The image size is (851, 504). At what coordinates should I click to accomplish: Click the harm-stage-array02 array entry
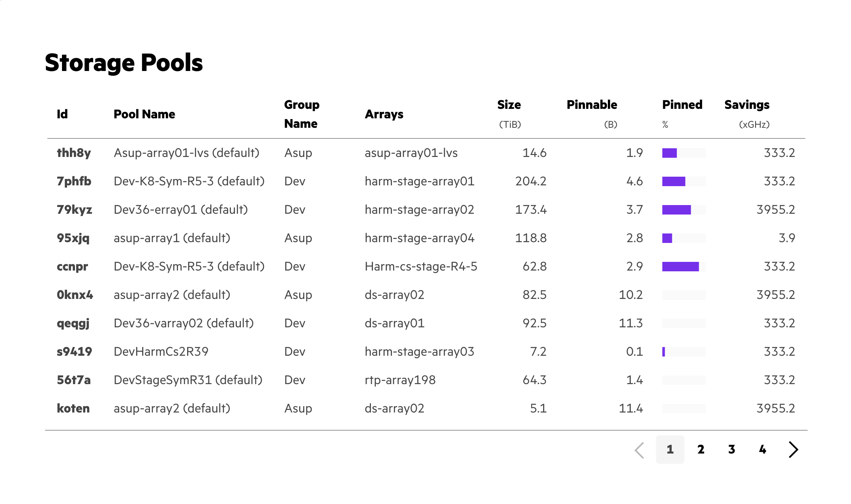coord(420,209)
